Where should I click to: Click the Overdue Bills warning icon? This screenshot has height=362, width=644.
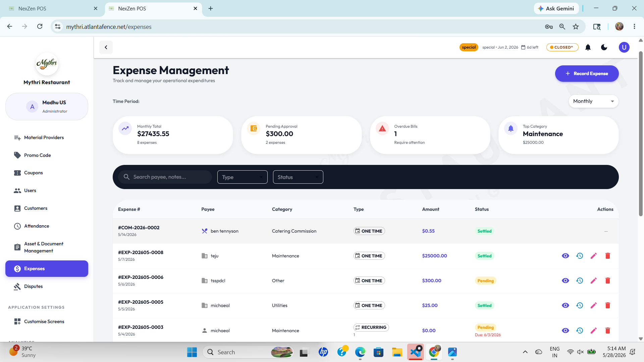(382, 128)
